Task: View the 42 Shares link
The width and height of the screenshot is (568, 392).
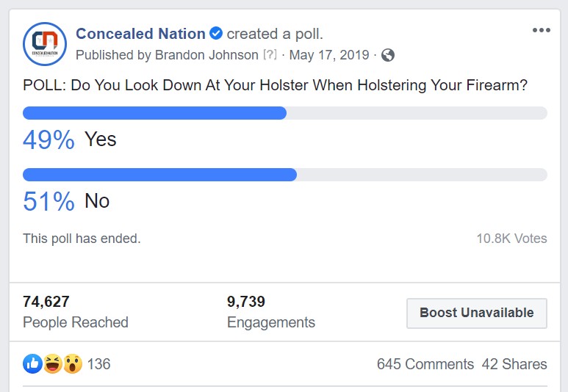Action: (514, 364)
